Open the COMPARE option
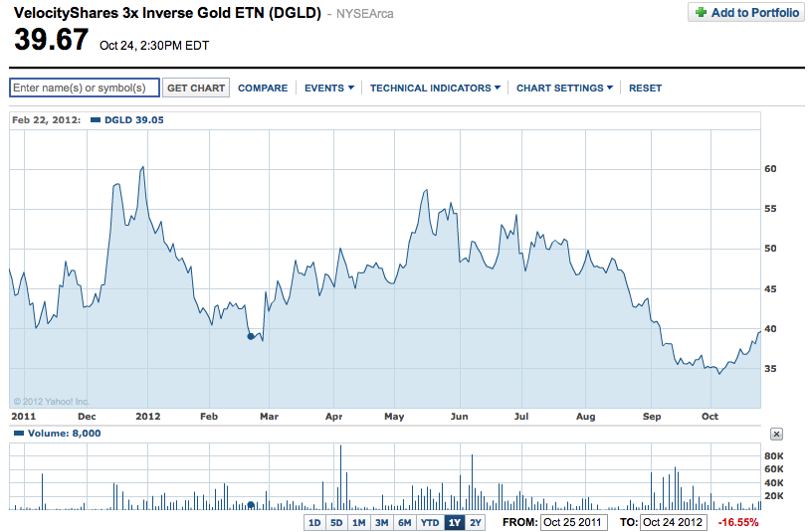The width and height of the screenshot is (811, 532). point(263,88)
